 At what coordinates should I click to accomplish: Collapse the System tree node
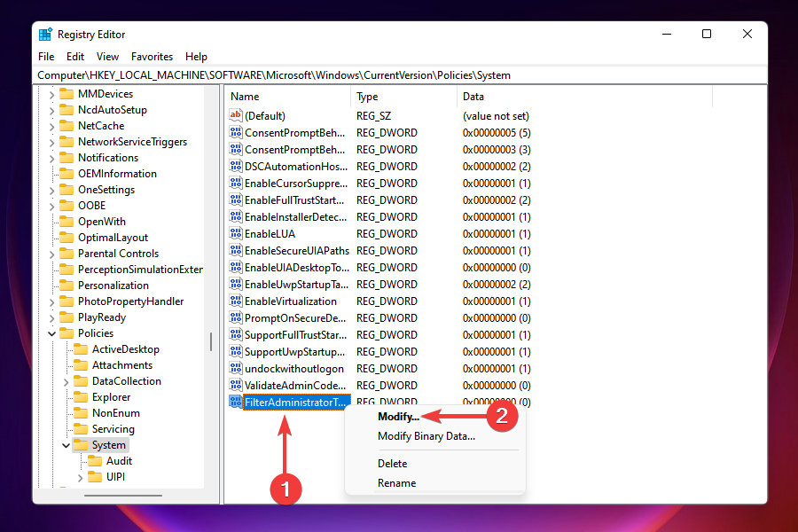[66, 445]
